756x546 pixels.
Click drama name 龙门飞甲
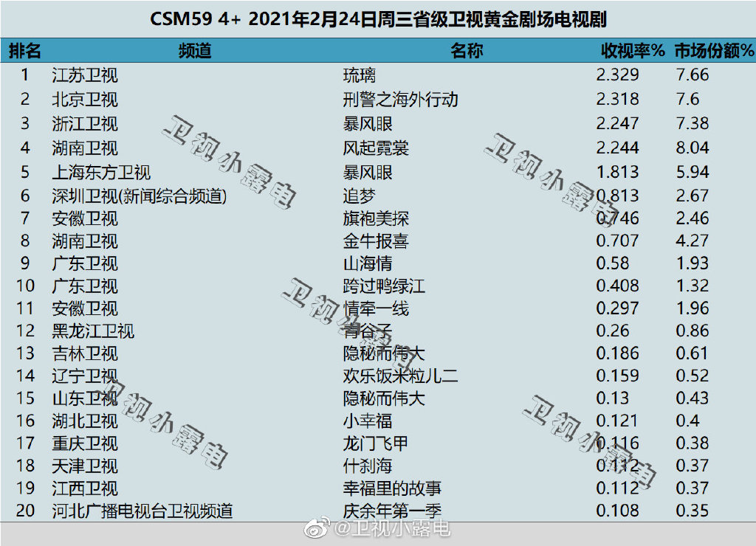(x=376, y=443)
